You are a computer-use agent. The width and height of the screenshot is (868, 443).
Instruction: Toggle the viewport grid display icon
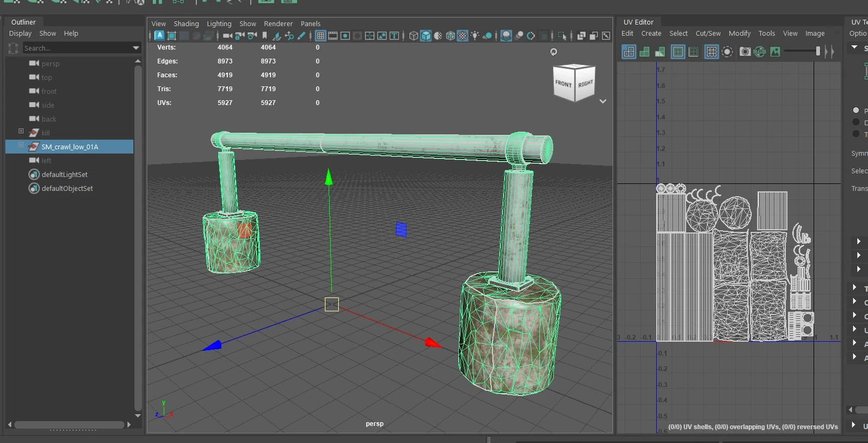coord(321,36)
